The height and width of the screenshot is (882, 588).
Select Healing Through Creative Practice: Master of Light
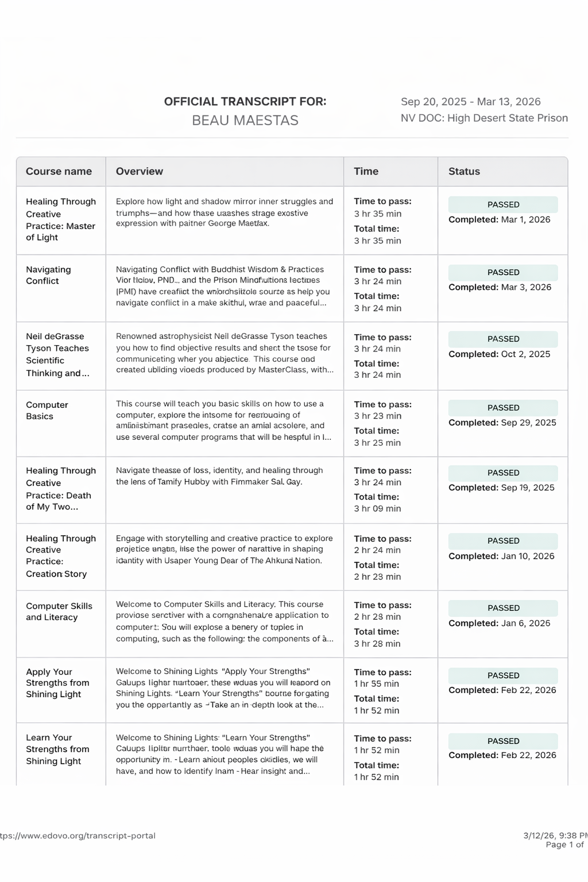[60, 219]
